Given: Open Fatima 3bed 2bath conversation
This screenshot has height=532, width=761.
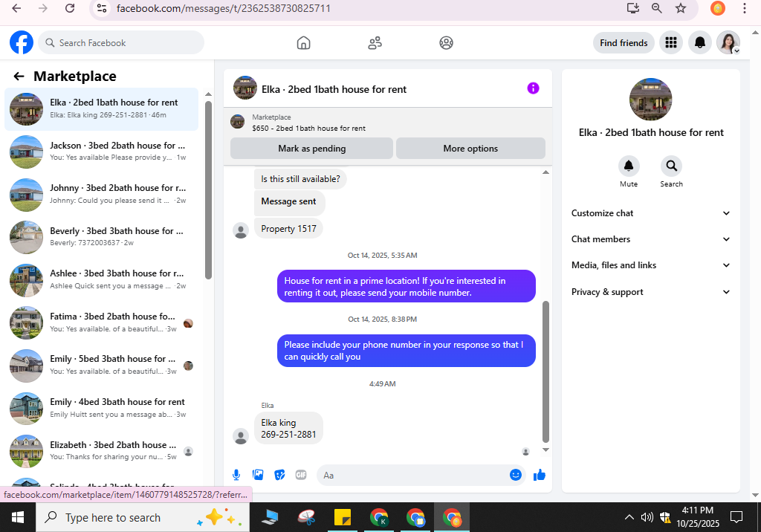Looking at the screenshot, I should coord(101,322).
